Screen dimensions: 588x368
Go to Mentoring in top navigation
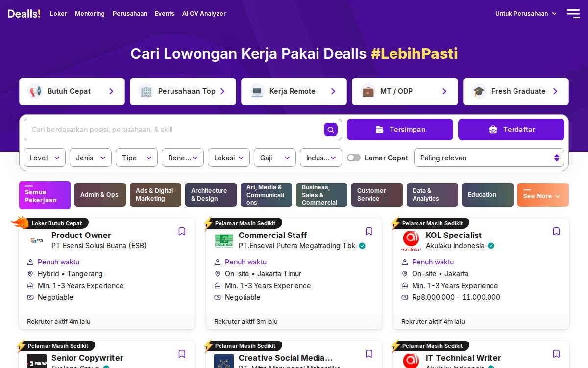tap(90, 14)
